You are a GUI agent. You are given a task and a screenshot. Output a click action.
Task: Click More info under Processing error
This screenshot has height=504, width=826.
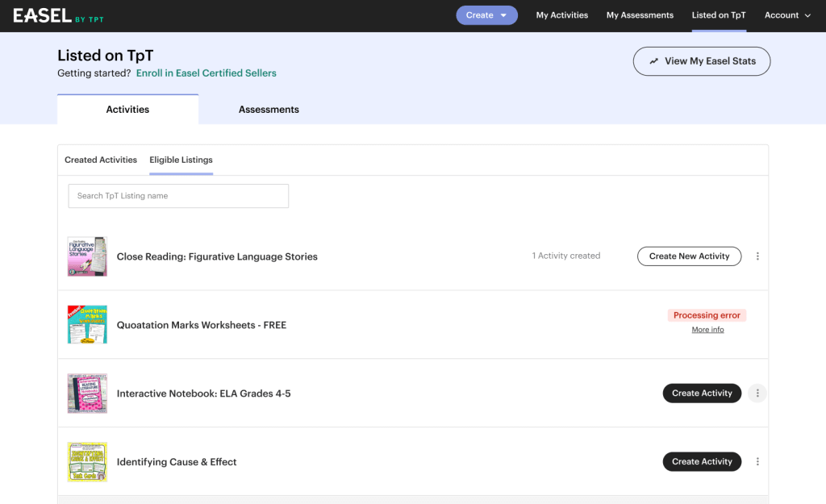[x=707, y=330]
